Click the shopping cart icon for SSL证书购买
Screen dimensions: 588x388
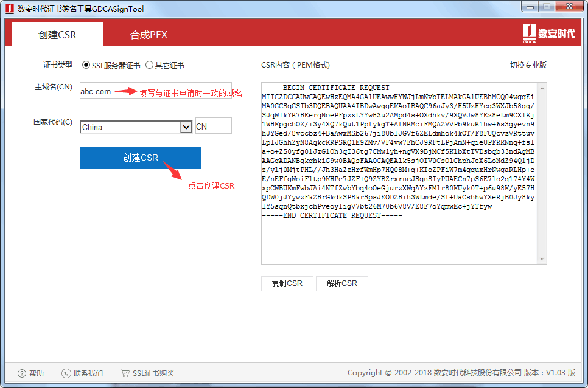125,373
